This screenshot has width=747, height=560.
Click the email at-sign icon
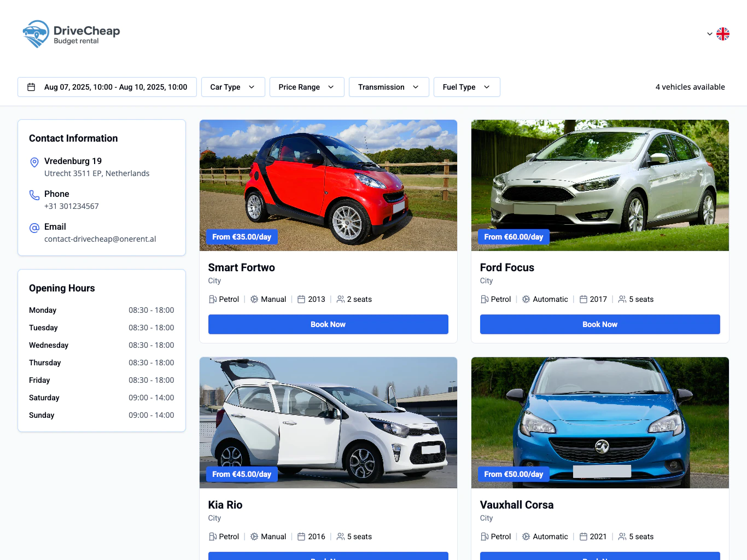click(34, 228)
